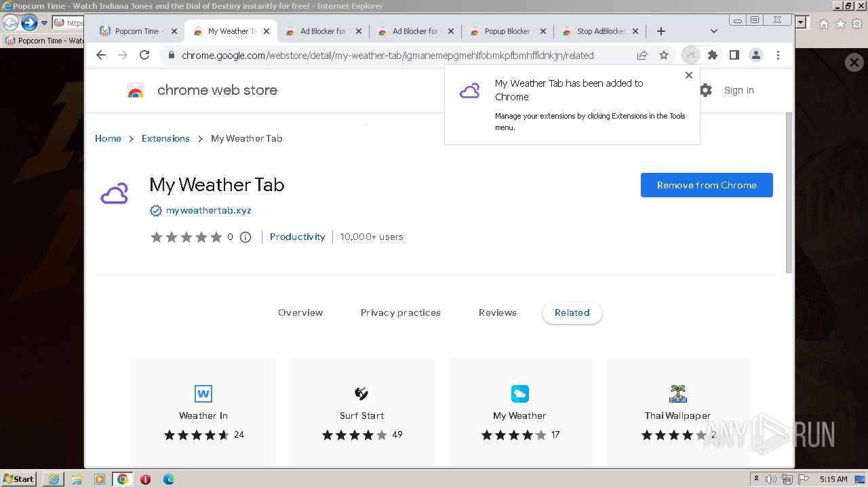
Task: Close the dark overlay with X
Action: pos(854,63)
